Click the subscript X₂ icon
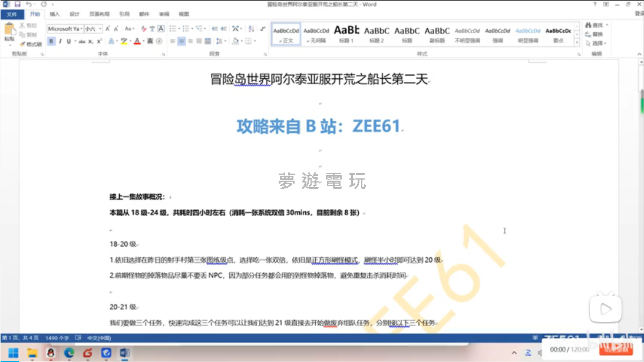 point(91,41)
